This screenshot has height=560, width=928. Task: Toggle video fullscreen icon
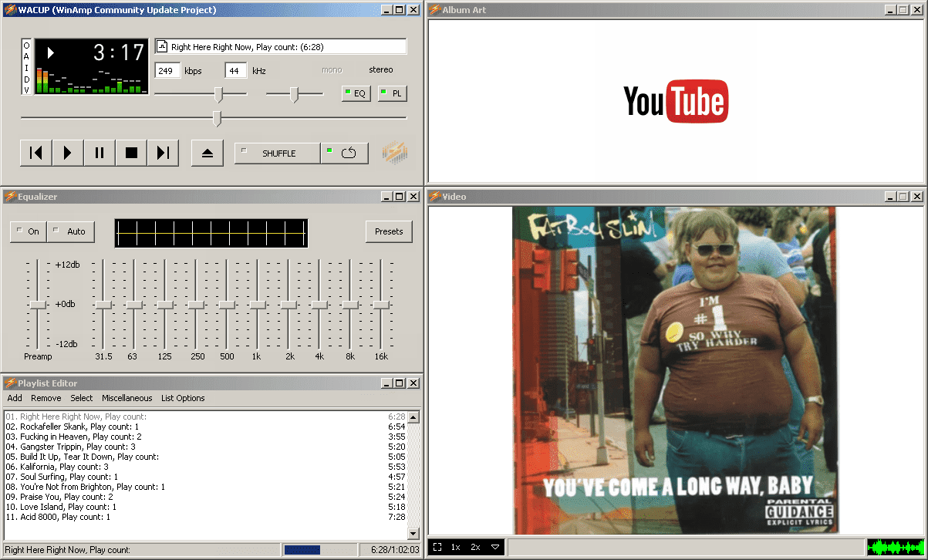437,547
